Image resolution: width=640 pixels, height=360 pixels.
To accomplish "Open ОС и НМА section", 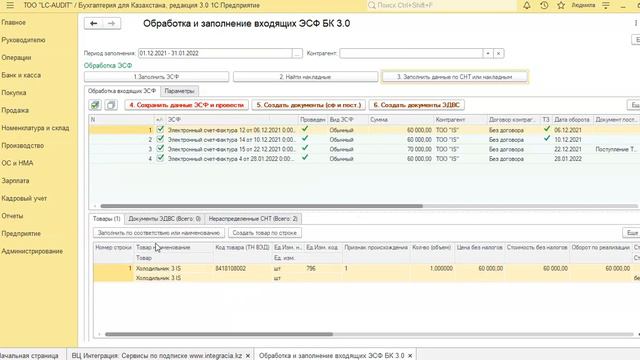I will (17, 163).
